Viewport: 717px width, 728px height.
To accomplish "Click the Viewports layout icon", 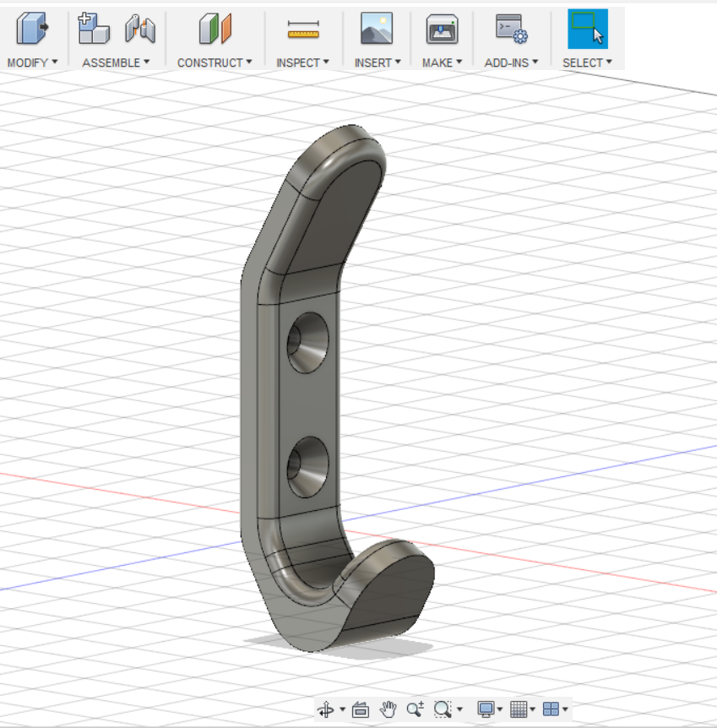I will click(x=551, y=709).
